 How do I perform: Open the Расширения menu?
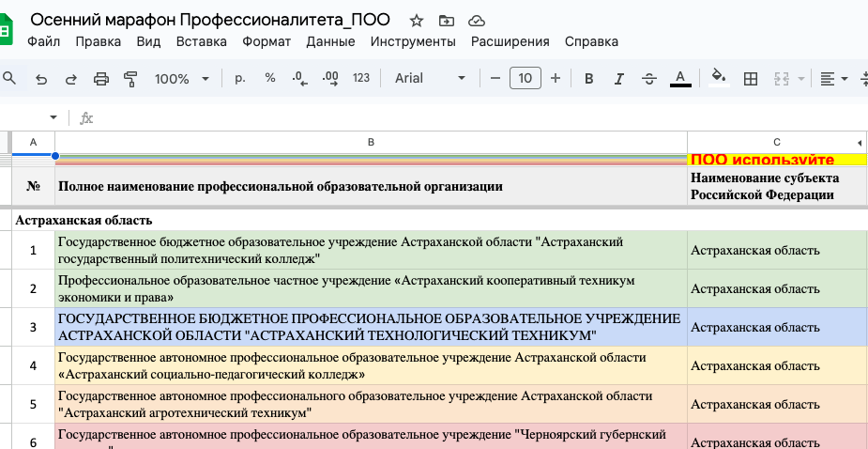point(510,41)
